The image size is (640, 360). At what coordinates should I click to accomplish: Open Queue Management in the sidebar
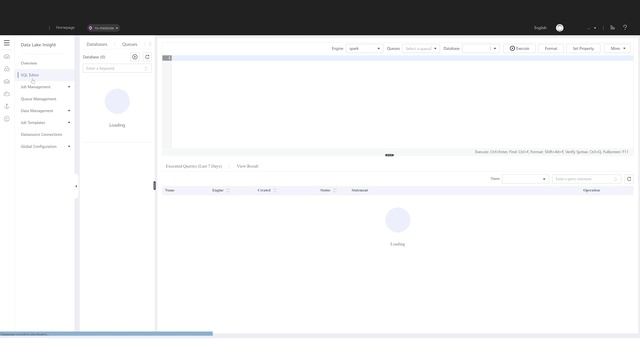click(x=38, y=99)
